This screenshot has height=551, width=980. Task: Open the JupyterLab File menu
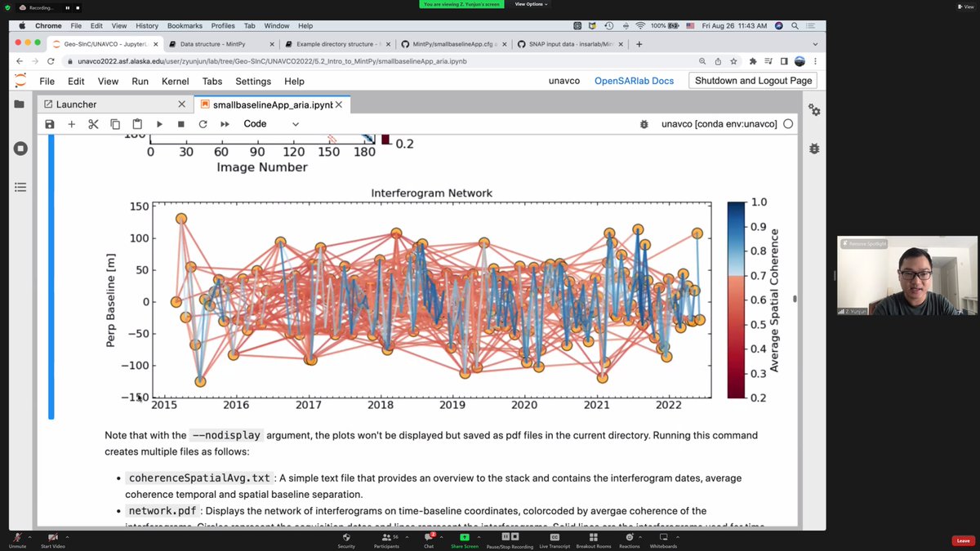click(47, 81)
